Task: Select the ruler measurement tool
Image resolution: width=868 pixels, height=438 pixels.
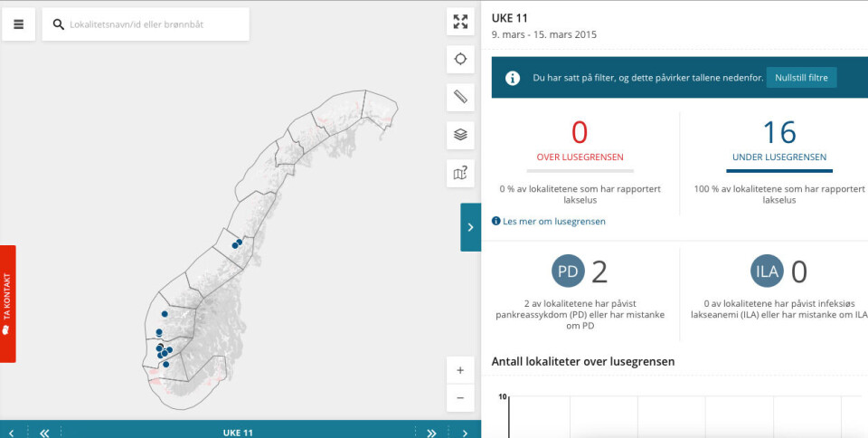Action: point(460,97)
